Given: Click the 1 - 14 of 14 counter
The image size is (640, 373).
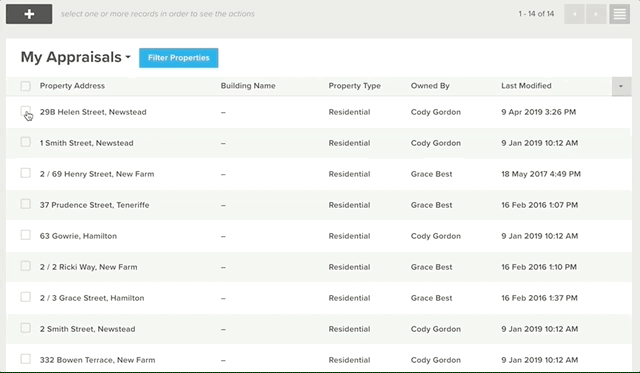Looking at the screenshot, I should pyautogui.click(x=536, y=14).
